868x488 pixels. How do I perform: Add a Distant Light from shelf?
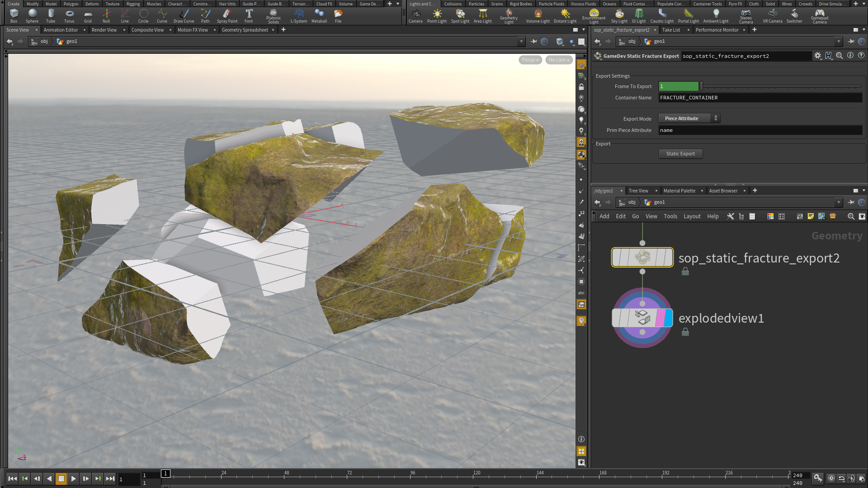[565, 16]
